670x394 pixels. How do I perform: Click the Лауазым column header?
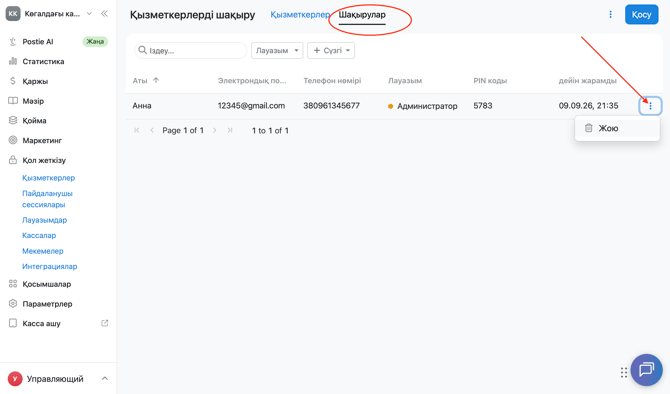pyautogui.click(x=405, y=80)
